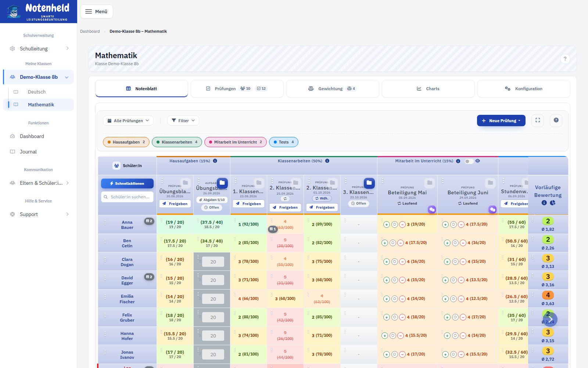The width and height of the screenshot is (588, 368).
Task: Open the Filter dropdown
Action: [x=183, y=121]
